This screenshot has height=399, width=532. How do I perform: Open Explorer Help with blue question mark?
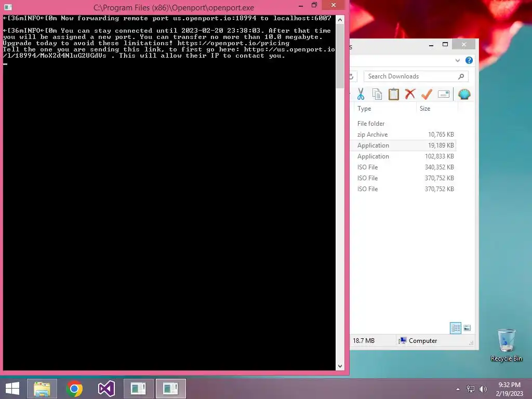click(469, 60)
